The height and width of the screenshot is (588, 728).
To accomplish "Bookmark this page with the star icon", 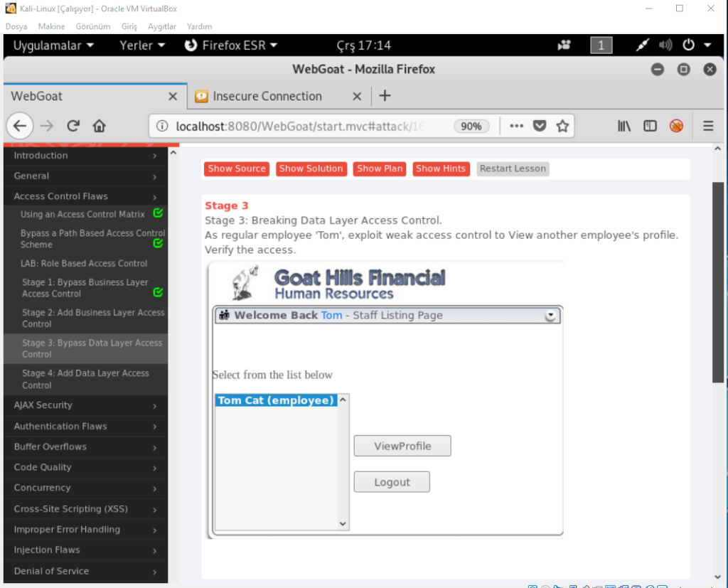I will point(562,126).
